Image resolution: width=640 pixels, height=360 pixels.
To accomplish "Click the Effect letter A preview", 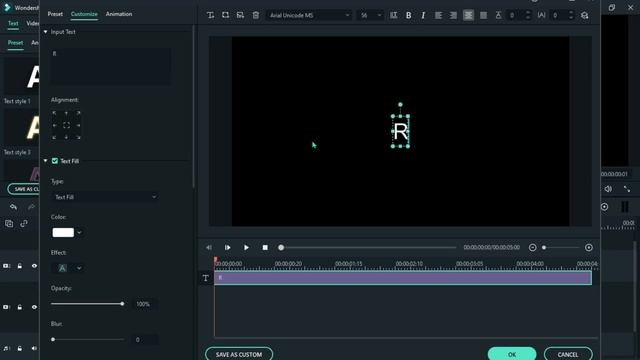I will coord(62,268).
